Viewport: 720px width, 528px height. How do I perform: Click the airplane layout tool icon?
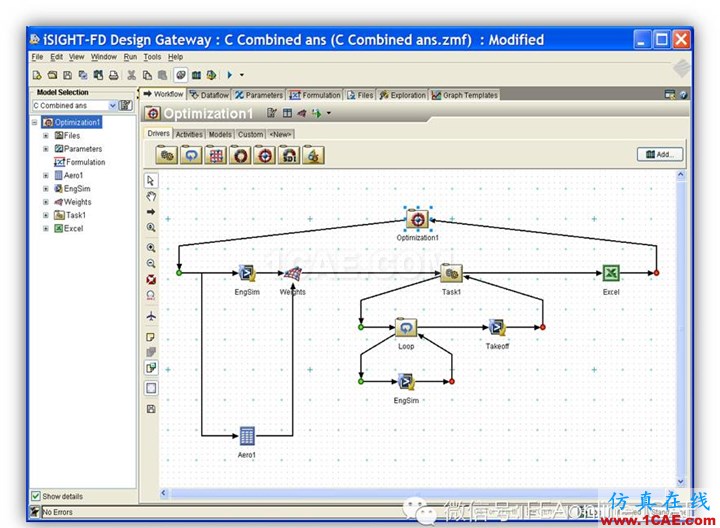(151, 316)
